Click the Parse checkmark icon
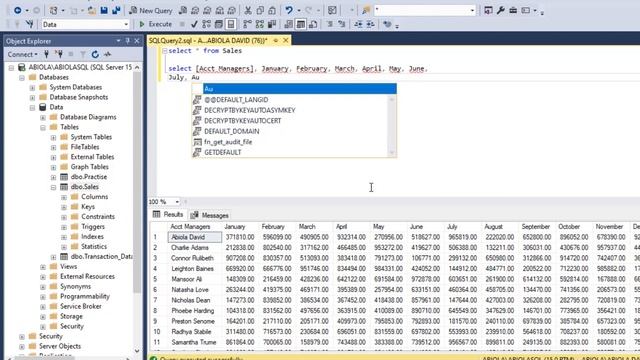 pyautogui.click(x=194, y=24)
